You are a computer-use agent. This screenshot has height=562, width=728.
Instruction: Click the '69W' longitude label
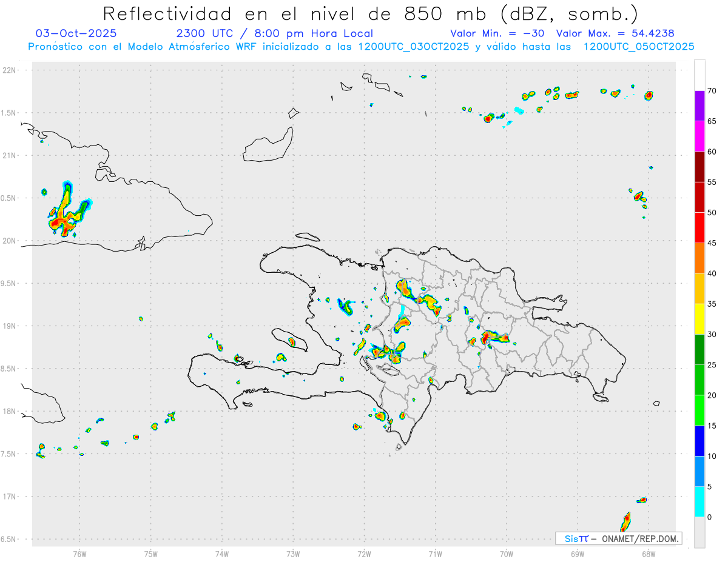(x=578, y=553)
